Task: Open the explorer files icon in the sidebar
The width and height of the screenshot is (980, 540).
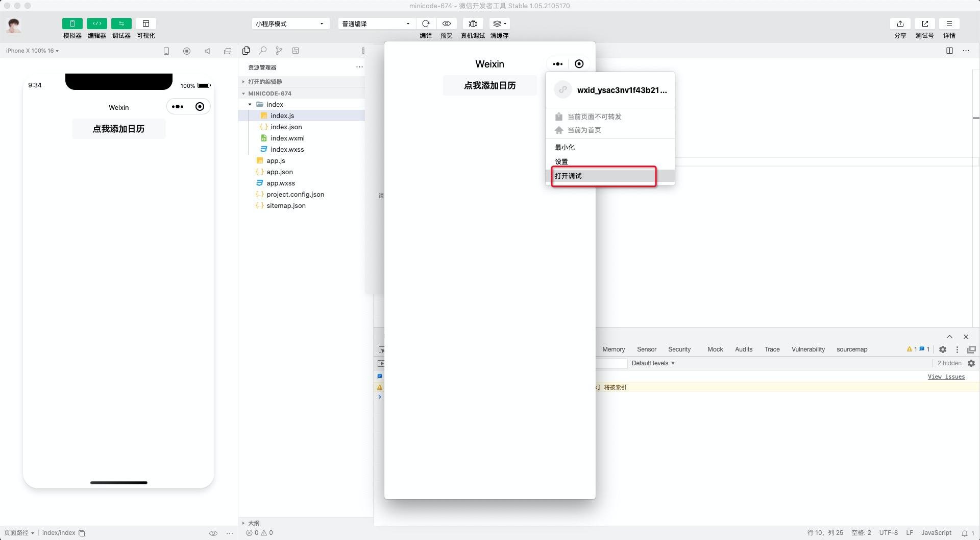Action: (x=247, y=51)
